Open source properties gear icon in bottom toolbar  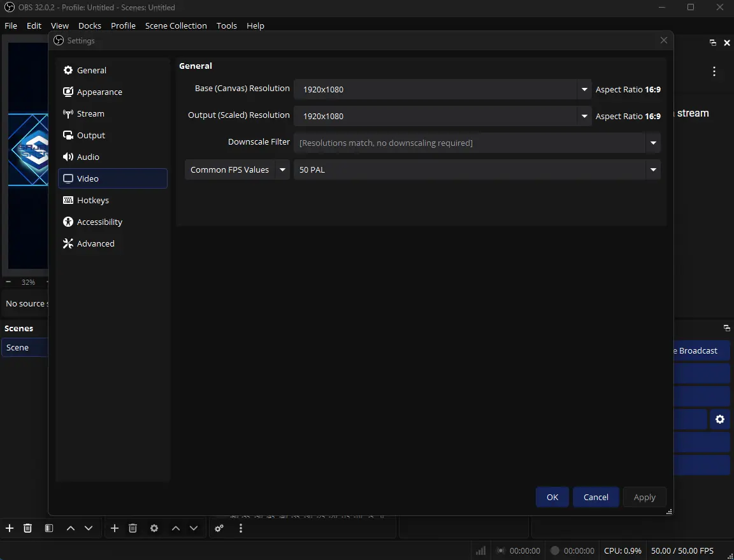154,528
